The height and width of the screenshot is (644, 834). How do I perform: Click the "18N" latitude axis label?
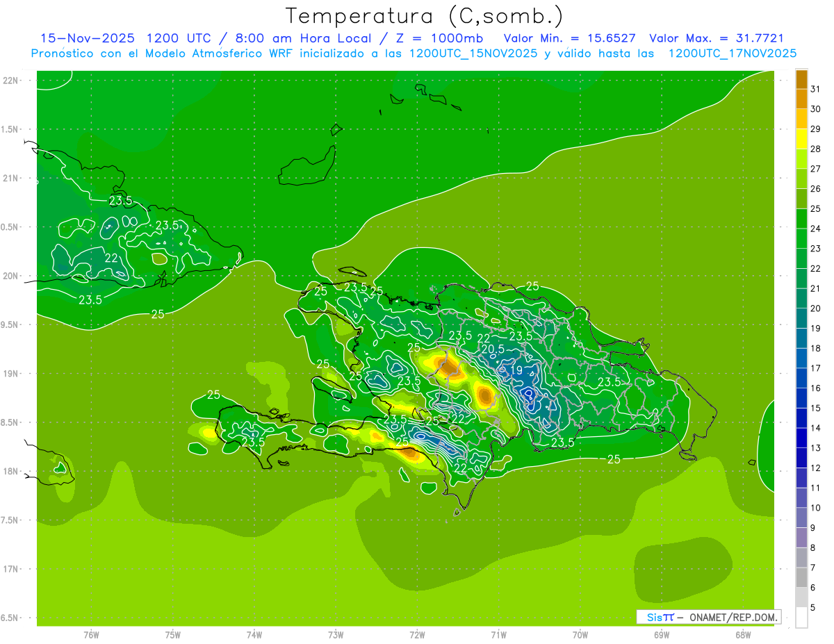pos(11,472)
